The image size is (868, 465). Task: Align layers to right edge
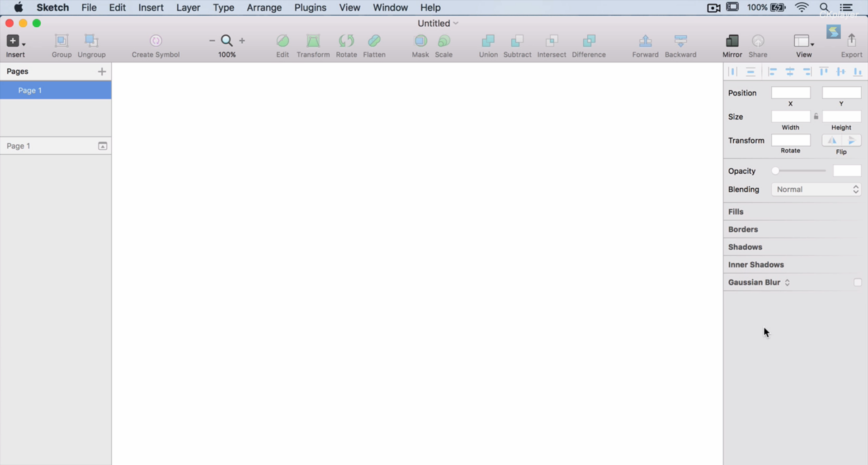pyautogui.click(x=807, y=71)
